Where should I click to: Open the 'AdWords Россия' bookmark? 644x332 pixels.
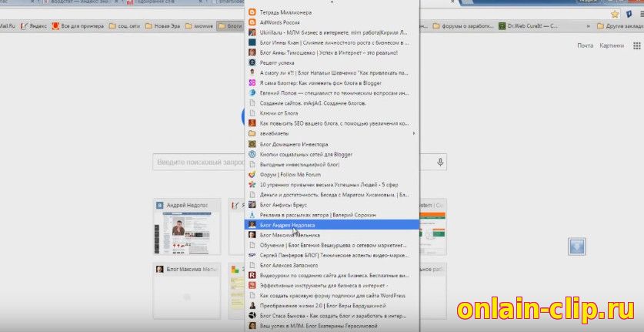(332, 22)
